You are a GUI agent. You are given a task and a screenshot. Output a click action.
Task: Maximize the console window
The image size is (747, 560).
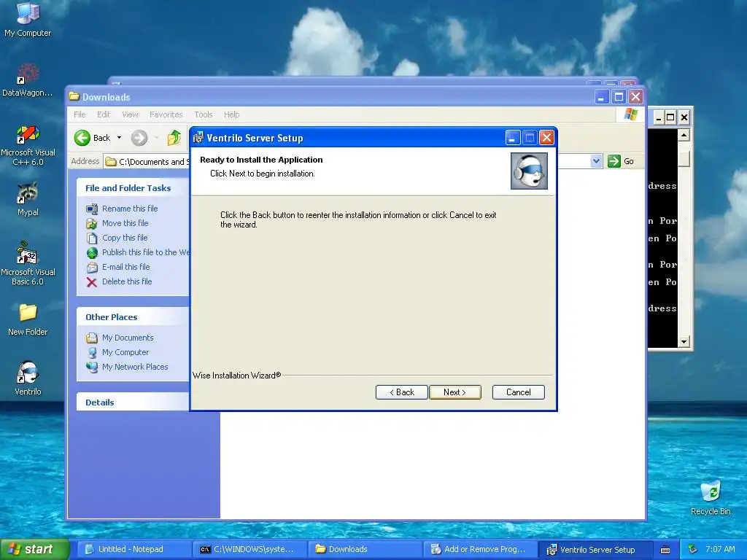click(x=670, y=117)
